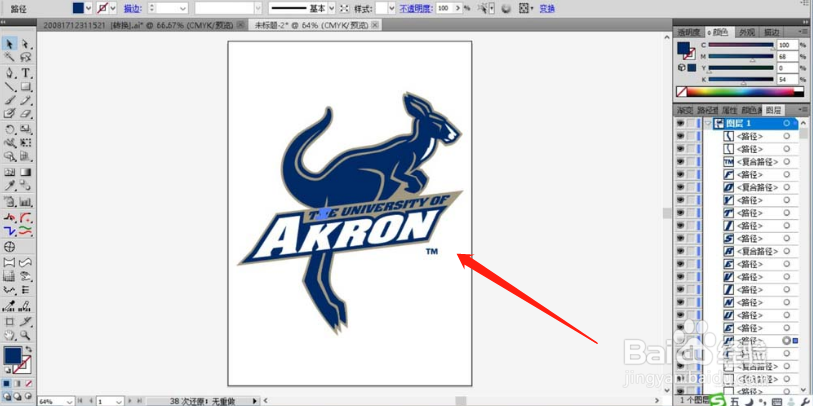The height and width of the screenshot is (406, 813).
Task: Hide the S thumbnail path row
Action: (681, 239)
